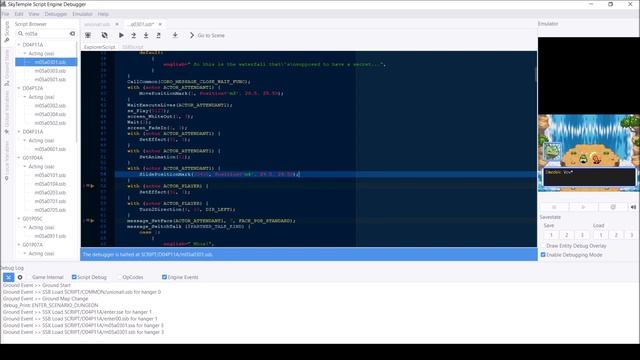
Task: Switch to the ...a0301.ssb tab
Action: 141,24
